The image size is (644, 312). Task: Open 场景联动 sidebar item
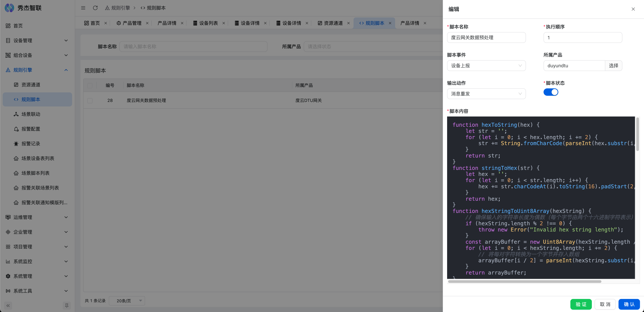tap(31, 114)
